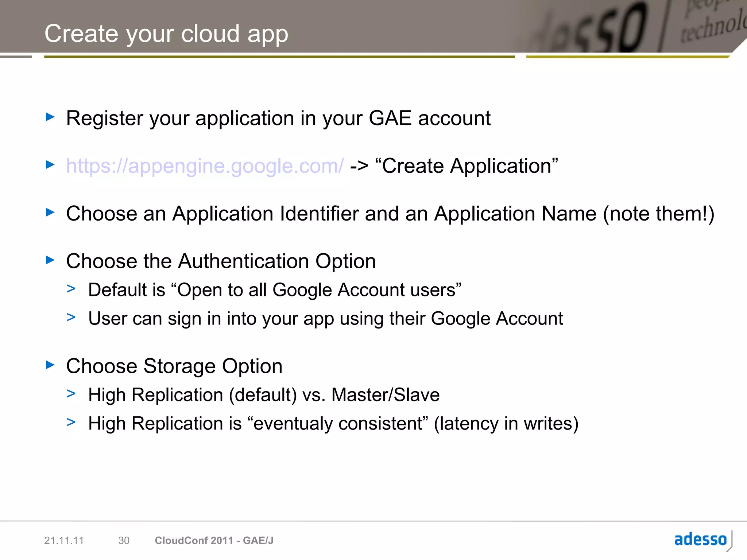
Task: Click the bullet arrow before Application Identifier line
Action: [50, 212]
